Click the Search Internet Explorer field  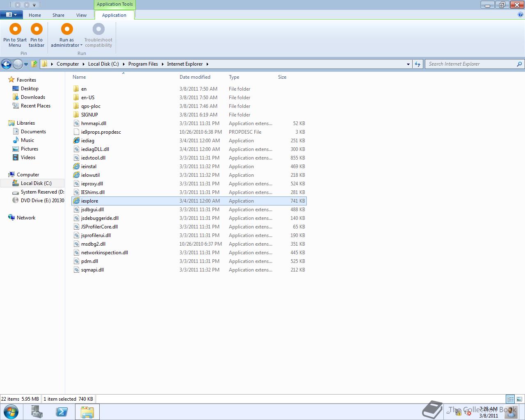(472, 64)
